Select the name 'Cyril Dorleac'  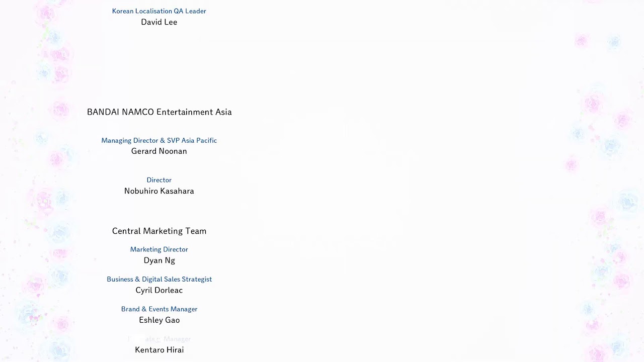(x=159, y=290)
